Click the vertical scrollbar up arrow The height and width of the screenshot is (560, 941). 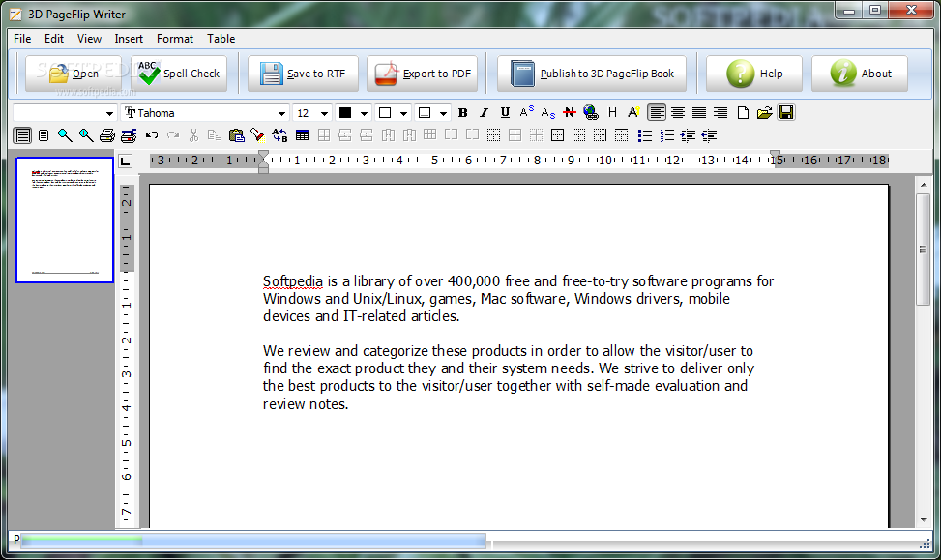(923, 185)
